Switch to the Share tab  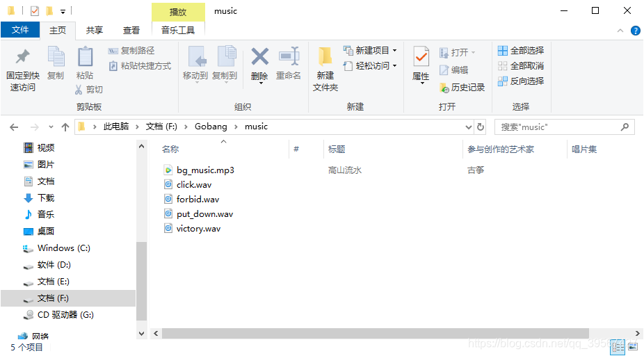pos(95,31)
